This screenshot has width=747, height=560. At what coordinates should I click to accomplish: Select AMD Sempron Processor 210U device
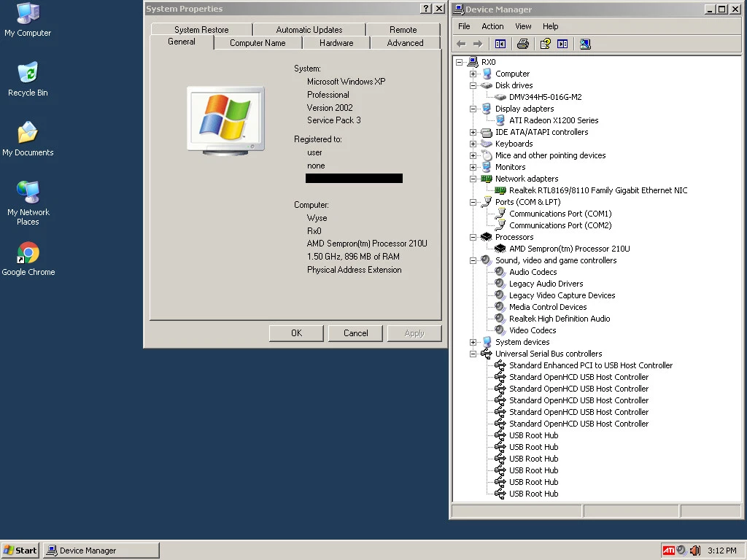tap(569, 249)
